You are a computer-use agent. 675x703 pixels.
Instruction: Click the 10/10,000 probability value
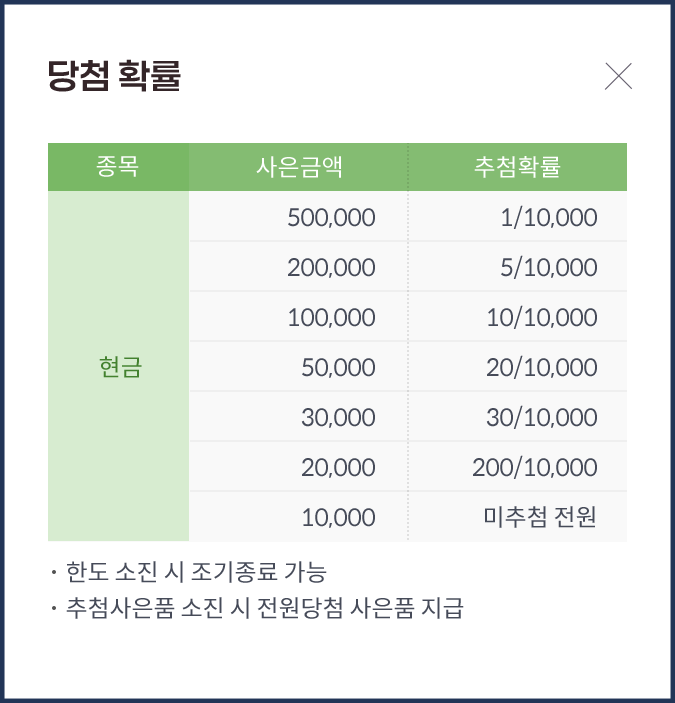coord(542,318)
